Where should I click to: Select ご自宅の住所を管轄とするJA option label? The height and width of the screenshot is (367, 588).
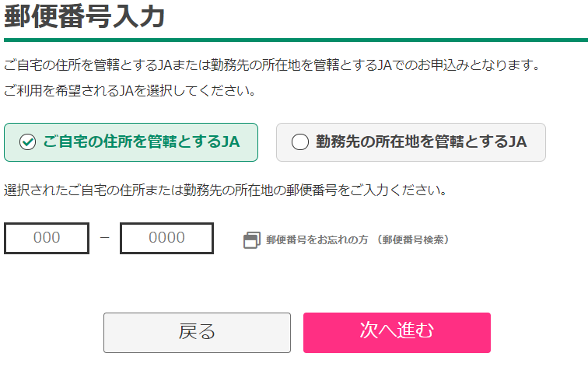coord(141,142)
